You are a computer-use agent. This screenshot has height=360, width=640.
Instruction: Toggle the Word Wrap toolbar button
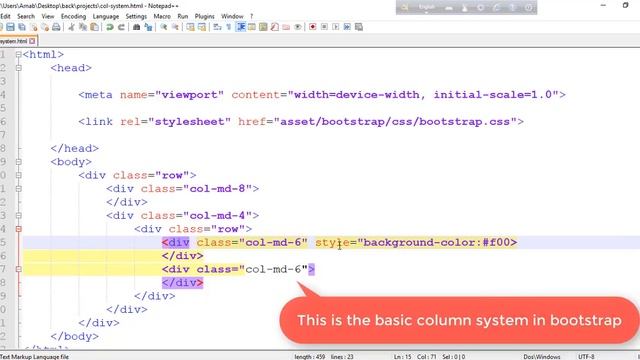tap(217, 27)
